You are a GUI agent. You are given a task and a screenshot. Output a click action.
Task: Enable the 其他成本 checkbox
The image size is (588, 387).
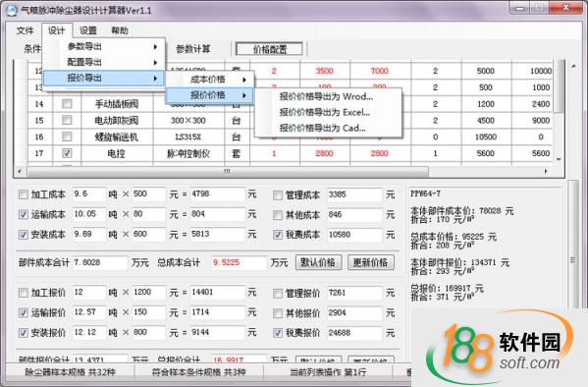[x=278, y=215]
